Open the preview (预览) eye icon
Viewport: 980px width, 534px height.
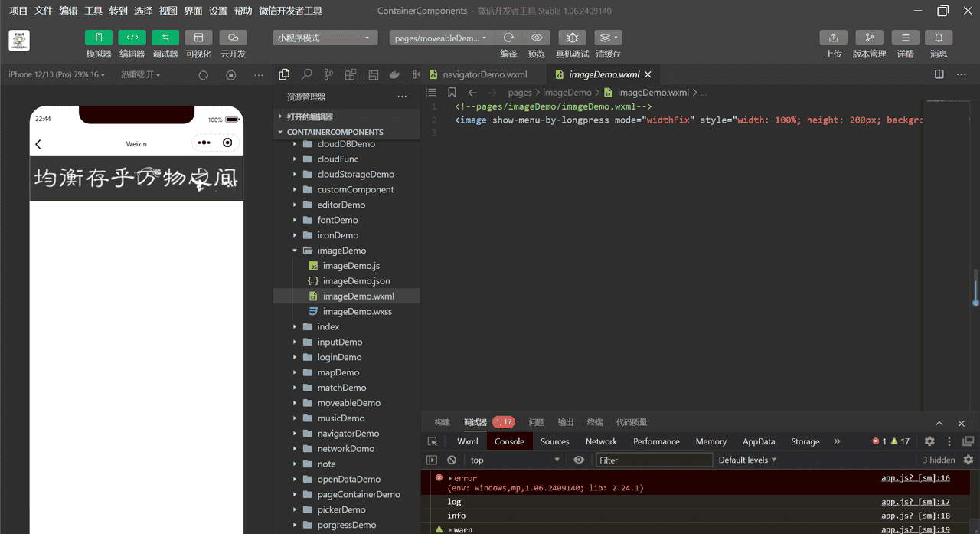(537, 38)
